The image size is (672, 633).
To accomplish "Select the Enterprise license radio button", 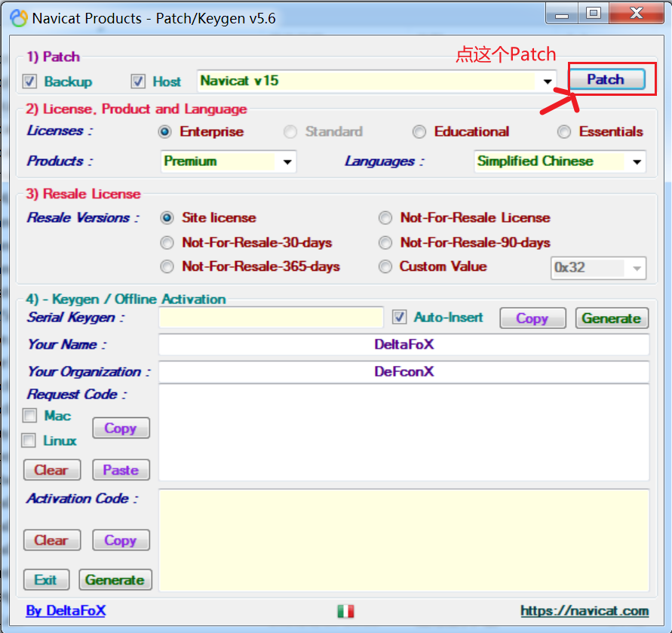I will (x=165, y=132).
